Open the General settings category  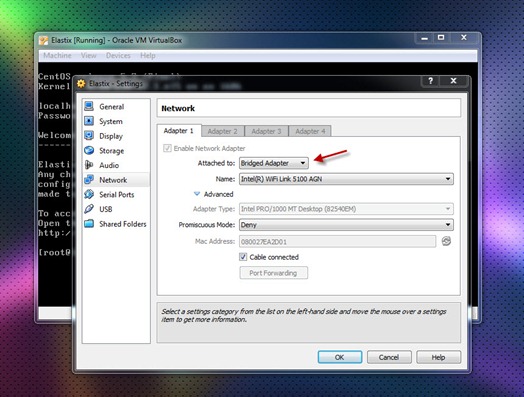pyautogui.click(x=116, y=107)
